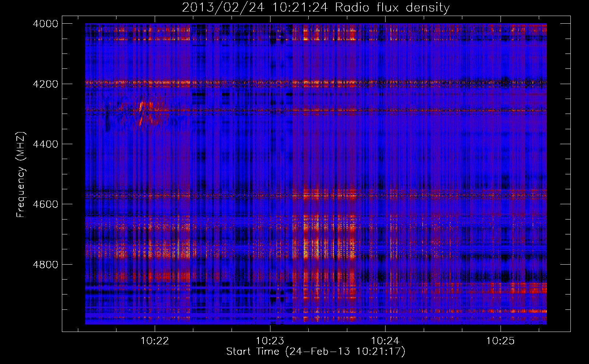Screen dimensions: 589x364
Task: Click the 10:24 time tick label
Action: point(385,341)
